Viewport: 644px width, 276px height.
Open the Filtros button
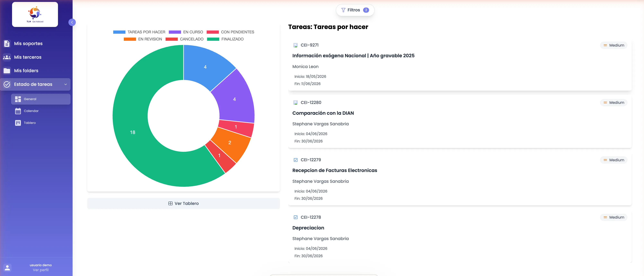pos(355,10)
